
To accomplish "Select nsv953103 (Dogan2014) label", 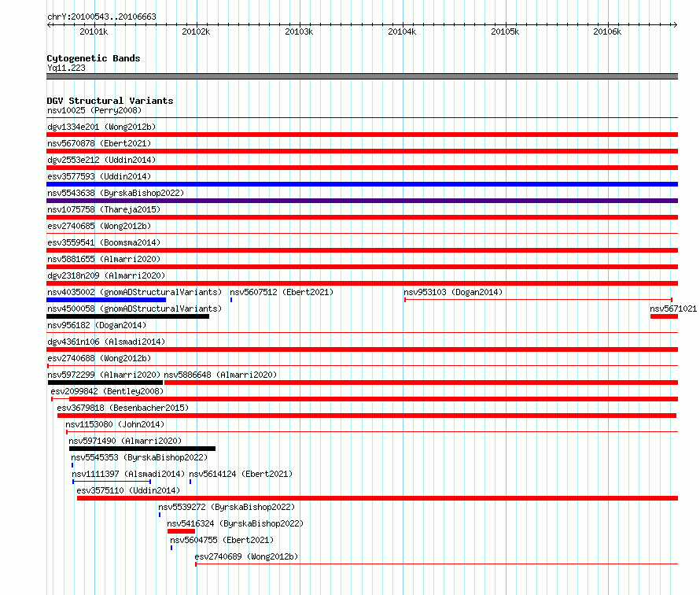I will 453,292.
